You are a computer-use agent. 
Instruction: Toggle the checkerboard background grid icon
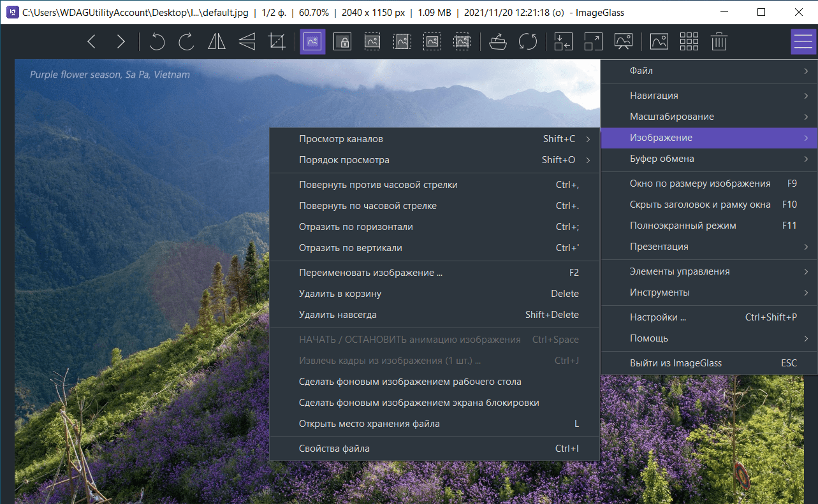tap(689, 42)
